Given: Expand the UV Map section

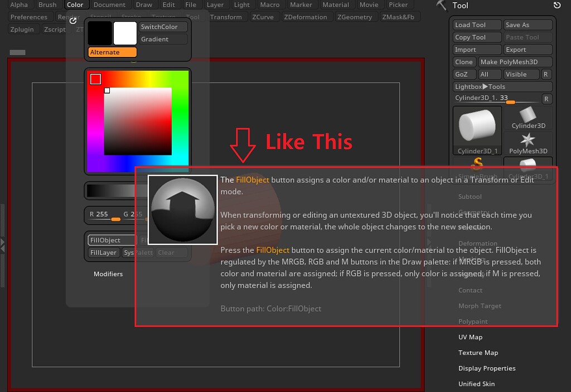Looking at the screenshot, I should click(470, 337).
